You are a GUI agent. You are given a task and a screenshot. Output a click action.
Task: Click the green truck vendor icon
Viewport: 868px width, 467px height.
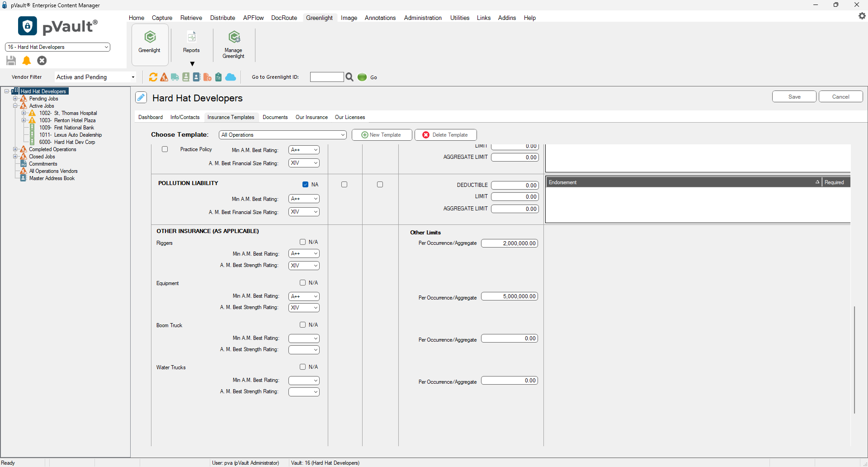pyautogui.click(x=175, y=77)
